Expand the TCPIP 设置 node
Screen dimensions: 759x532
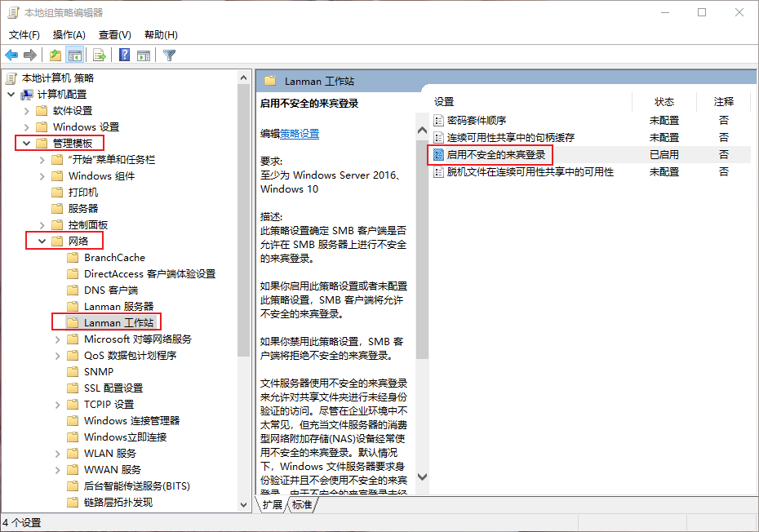[x=58, y=405]
